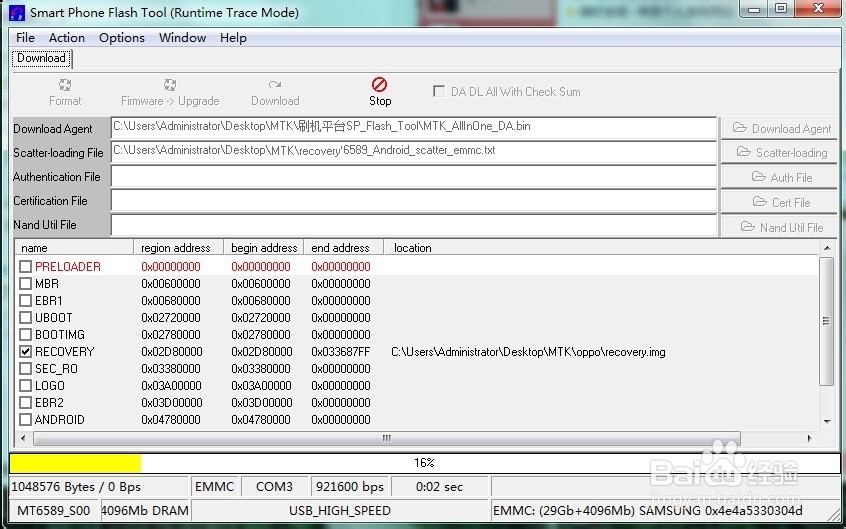Screen dimensions: 846x529
Task: Click MBR region address 0x00600000
Action: click(x=171, y=284)
